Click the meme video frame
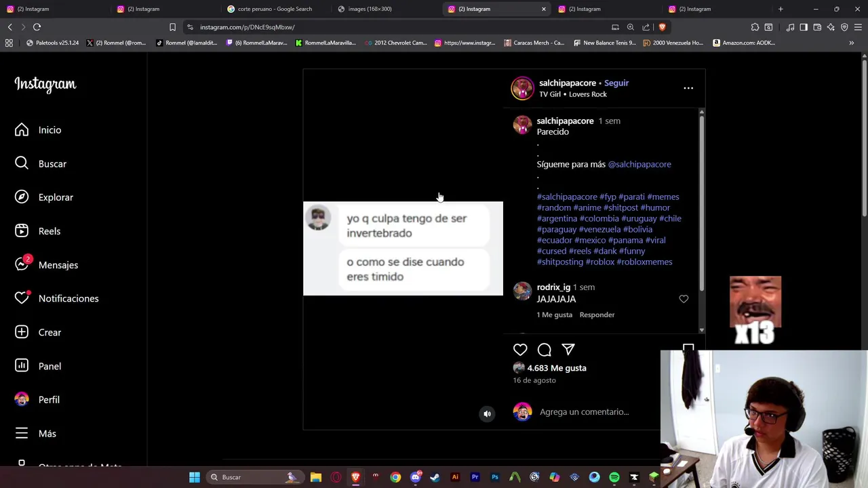This screenshot has width=868, height=488. click(403, 248)
